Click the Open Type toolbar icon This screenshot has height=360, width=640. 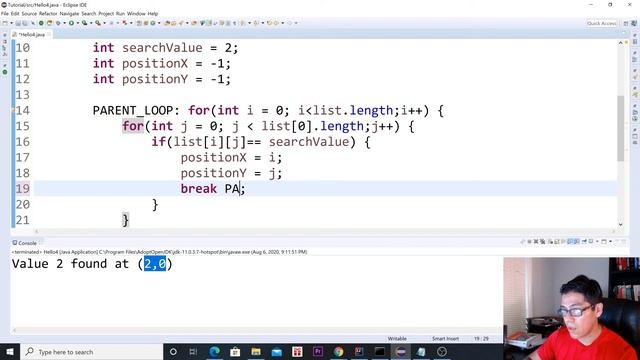click(167, 23)
